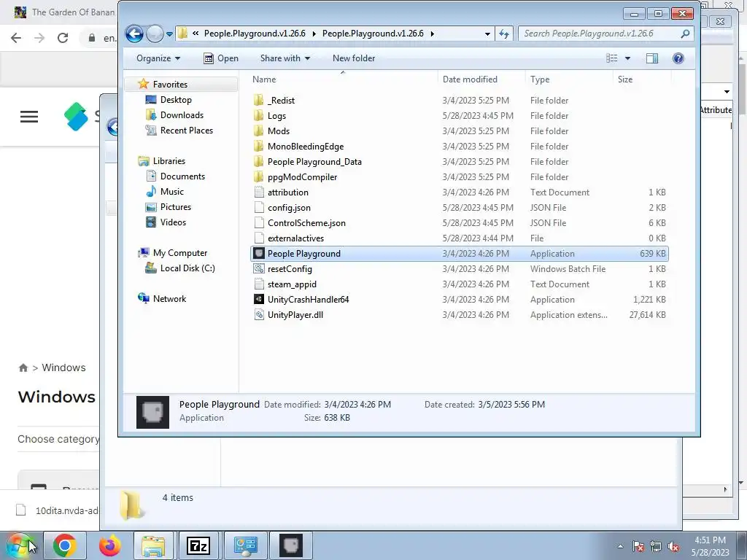Select the UnityCrashHandler64 application

[308, 300]
